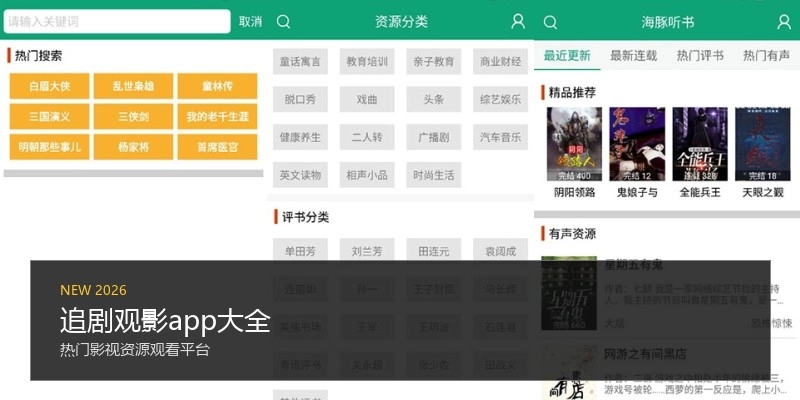The image size is (800, 400).
Task: Switch to 最新连载 tab
Action: [x=633, y=56]
